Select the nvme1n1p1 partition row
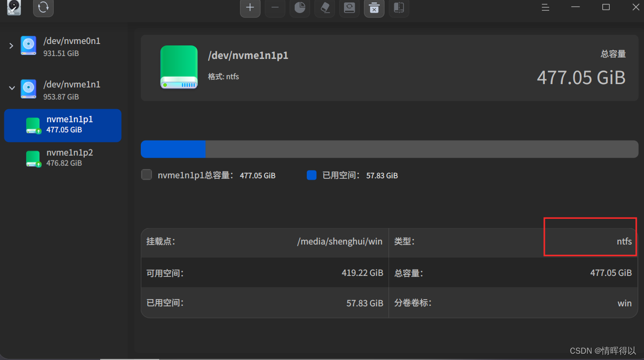 (x=63, y=126)
